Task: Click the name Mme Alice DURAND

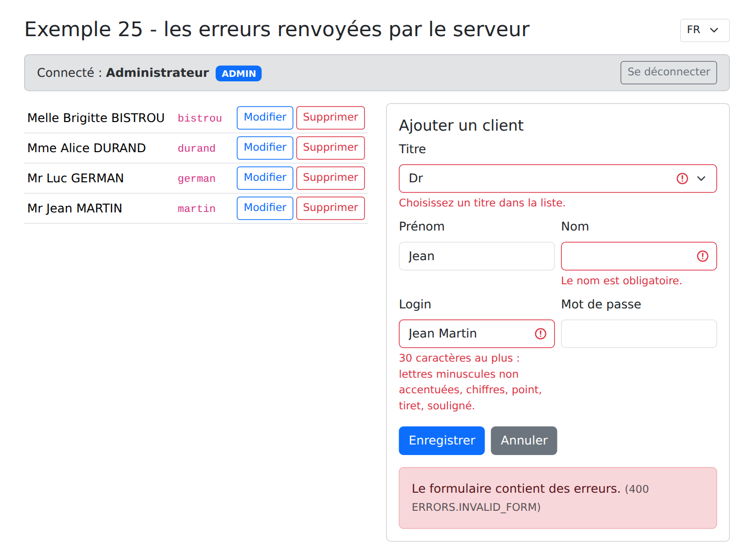Action: tap(86, 148)
